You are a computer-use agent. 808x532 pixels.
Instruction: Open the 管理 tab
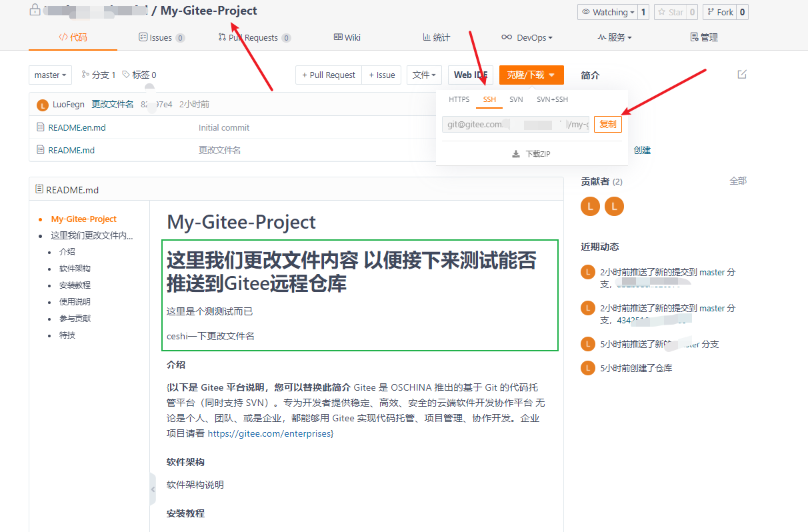pos(704,37)
